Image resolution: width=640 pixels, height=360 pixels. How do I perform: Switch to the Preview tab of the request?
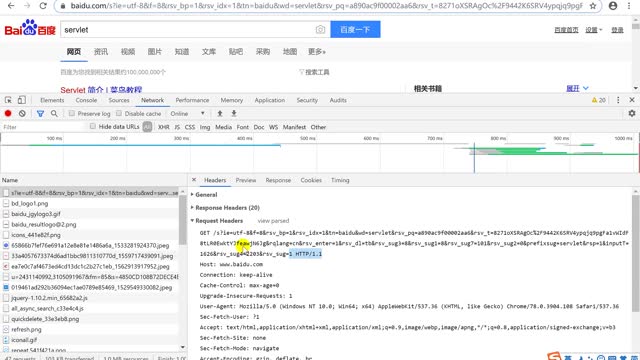246,180
